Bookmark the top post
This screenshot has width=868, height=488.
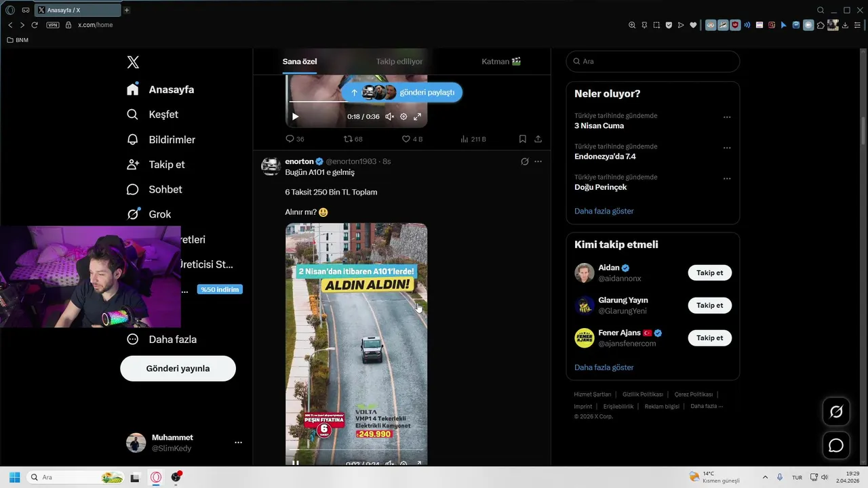coord(522,139)
